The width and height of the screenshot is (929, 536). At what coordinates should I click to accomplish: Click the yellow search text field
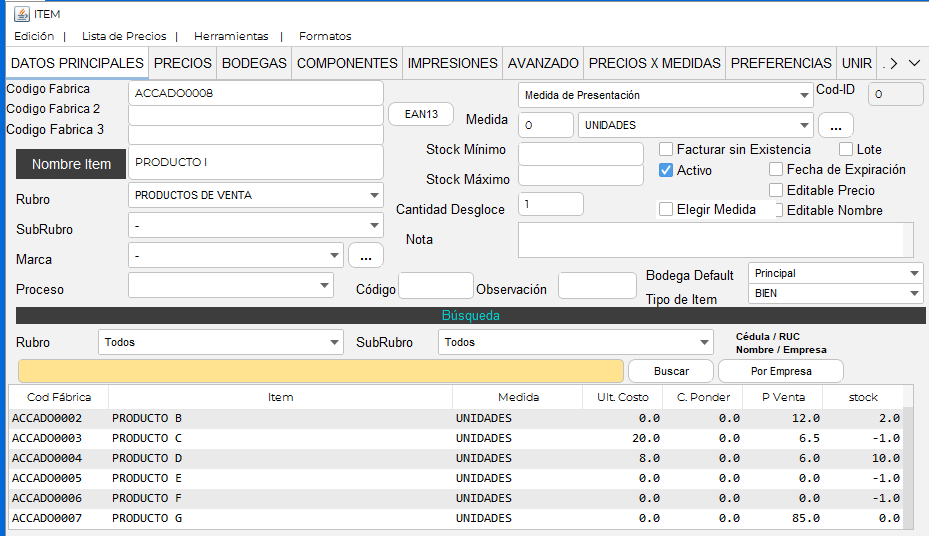tap(320, 371)
